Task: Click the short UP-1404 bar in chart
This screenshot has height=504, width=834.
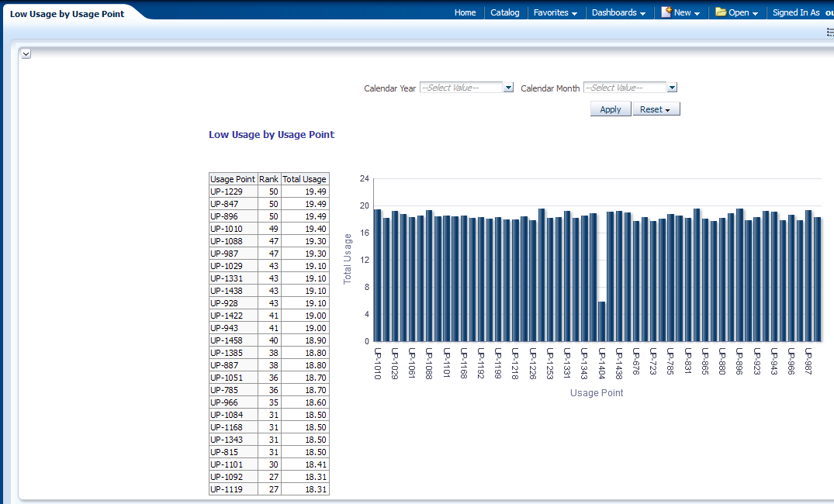Action: coord(601,322)
